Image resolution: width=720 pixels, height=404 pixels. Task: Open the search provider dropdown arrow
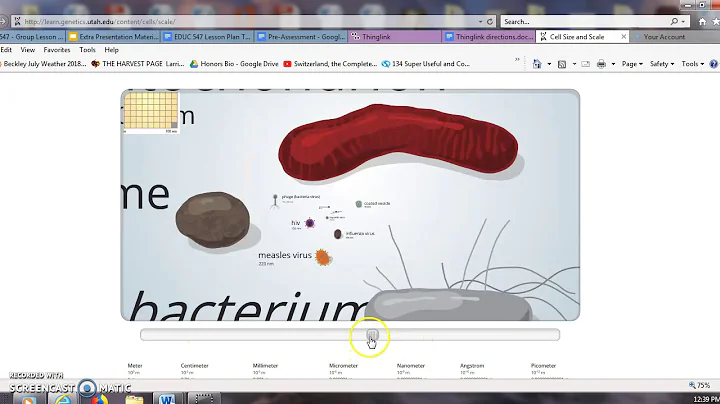coord(683,22)
